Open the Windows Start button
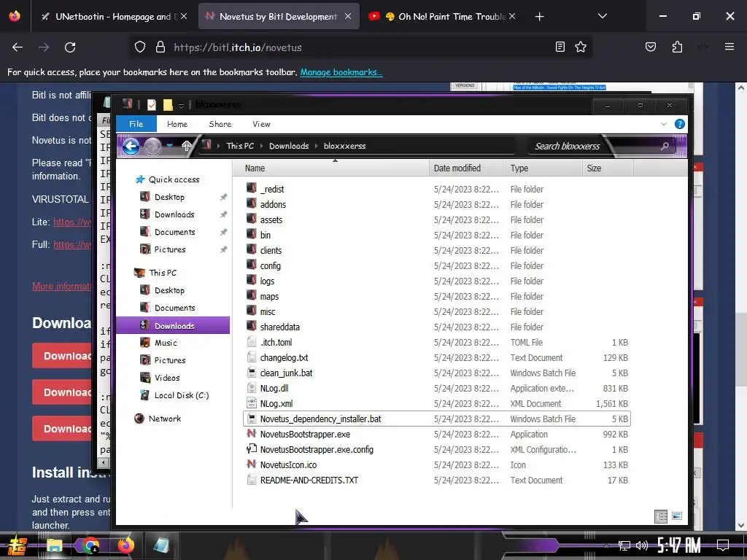The image size is (747, 560). pos(18,545)
